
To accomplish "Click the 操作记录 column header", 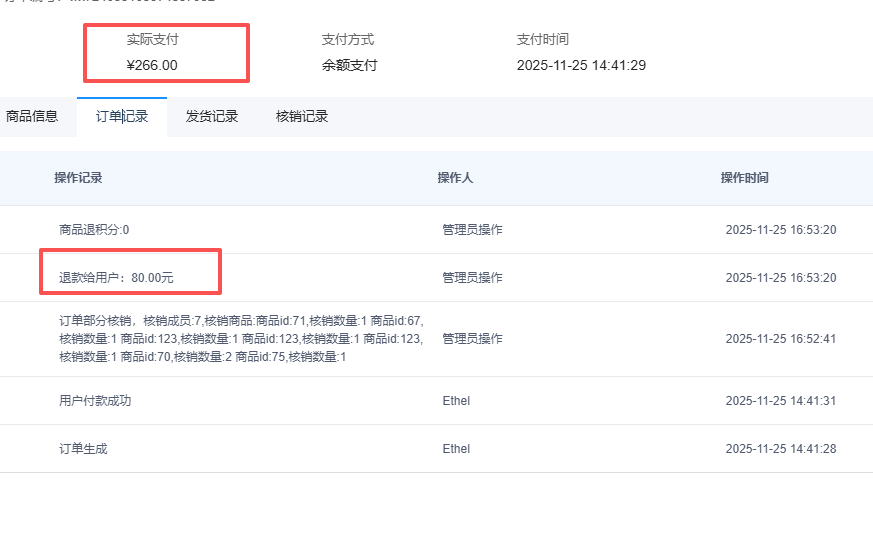I will coord(78,178).
